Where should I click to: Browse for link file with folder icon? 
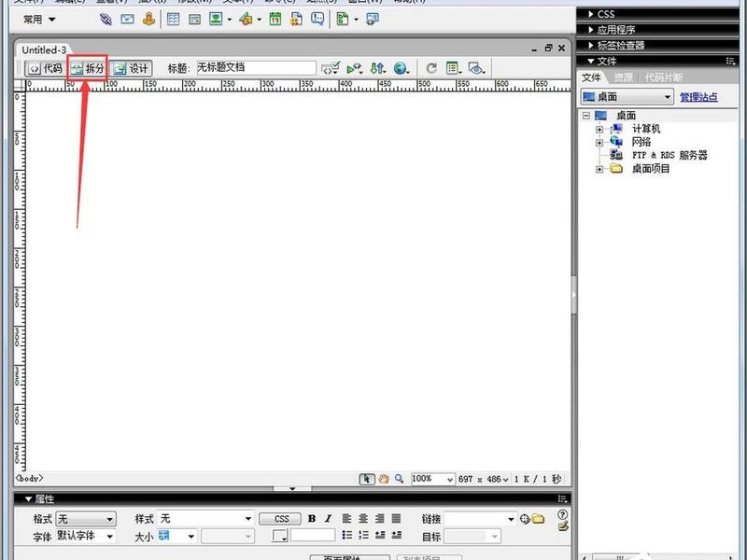pyautogui.click(x=538, y=519)
